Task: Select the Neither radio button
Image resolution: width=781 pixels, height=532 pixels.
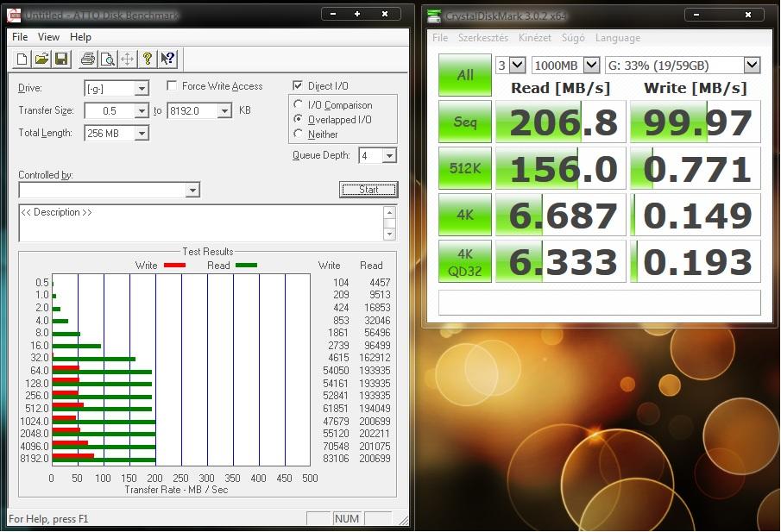Action: click(x=299, y=134)
